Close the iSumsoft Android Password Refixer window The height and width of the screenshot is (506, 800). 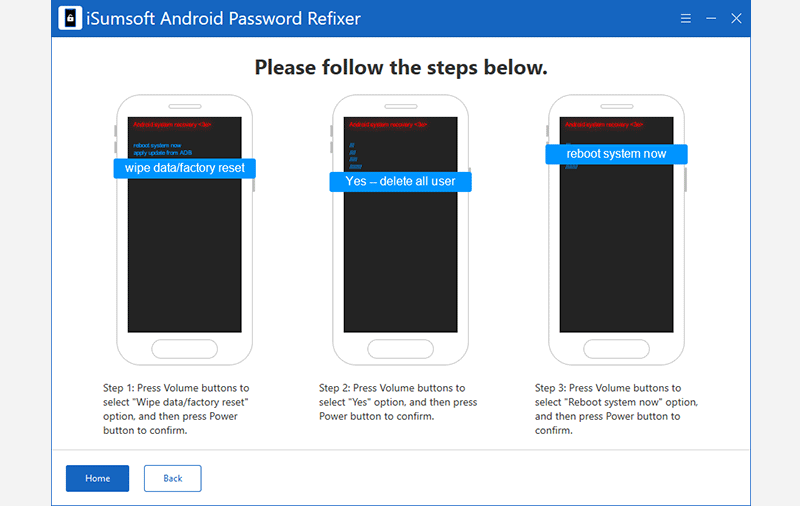pyautogui.click(x=736, y=18)
